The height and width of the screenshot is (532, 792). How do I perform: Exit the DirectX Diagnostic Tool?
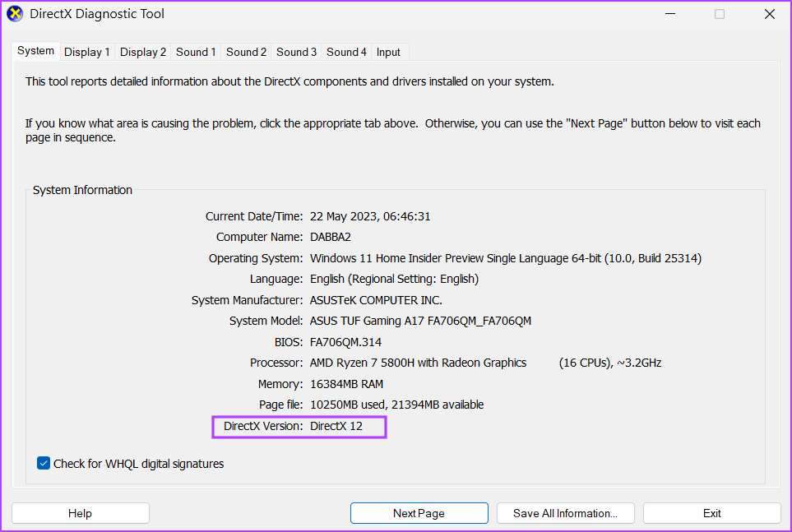pyautogui.click(x=711, y=512)
